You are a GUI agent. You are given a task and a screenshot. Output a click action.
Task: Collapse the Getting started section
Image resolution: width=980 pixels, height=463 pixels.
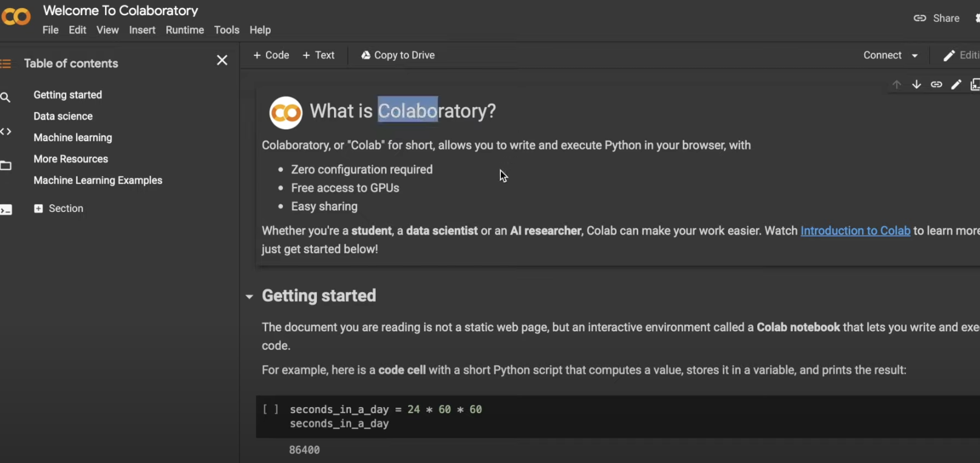[x=249, y=297]
